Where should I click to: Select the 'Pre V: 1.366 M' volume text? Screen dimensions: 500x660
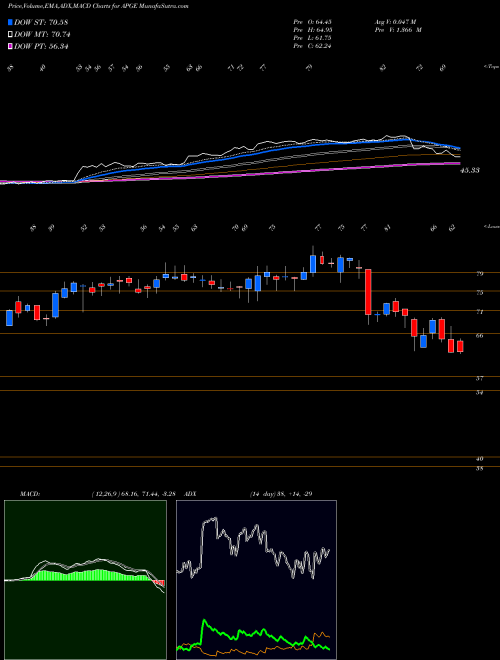point(398,30)
